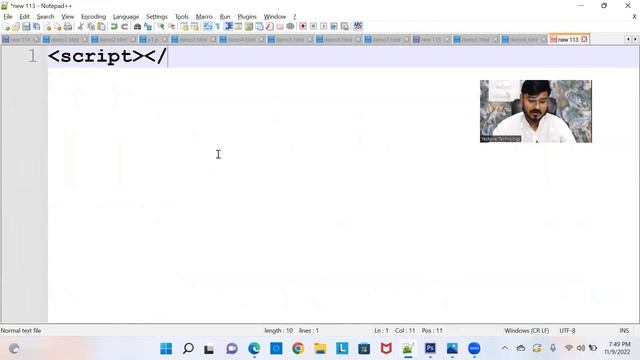Click 'Ln : 1' in status bar
The image size is (640, 360).
381,331
